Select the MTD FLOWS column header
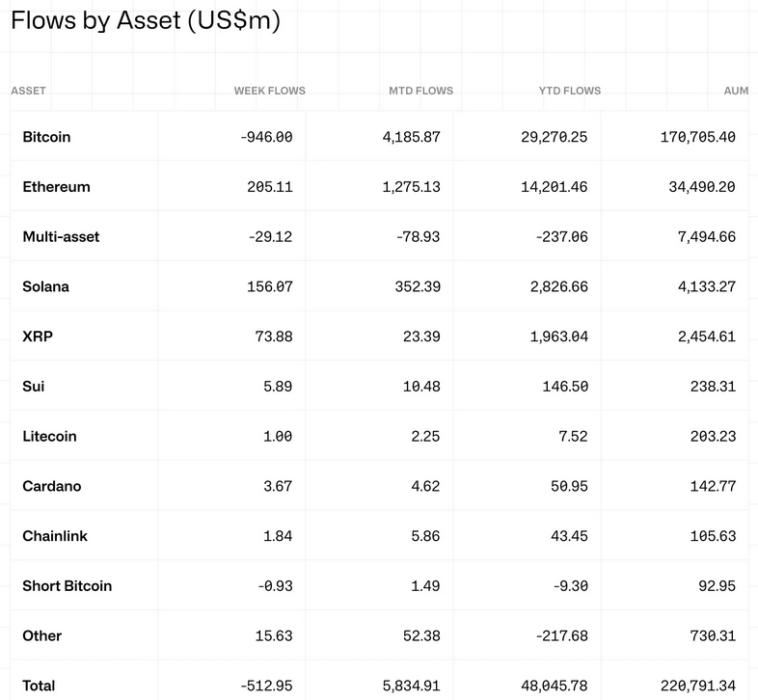Image resolution: width=758 pixels, height=700 pixels. point(420,91)
